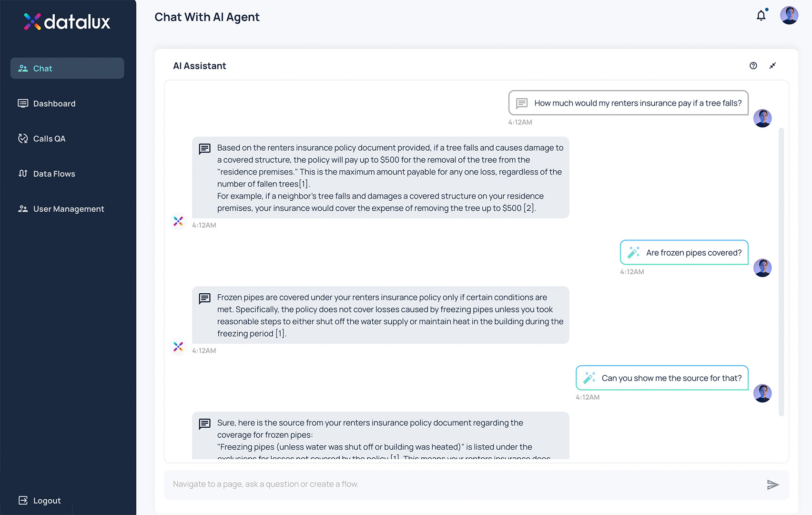Screen dimensions: 812x515
Task: Click the datalux logo
Action: tap(67, 21)
